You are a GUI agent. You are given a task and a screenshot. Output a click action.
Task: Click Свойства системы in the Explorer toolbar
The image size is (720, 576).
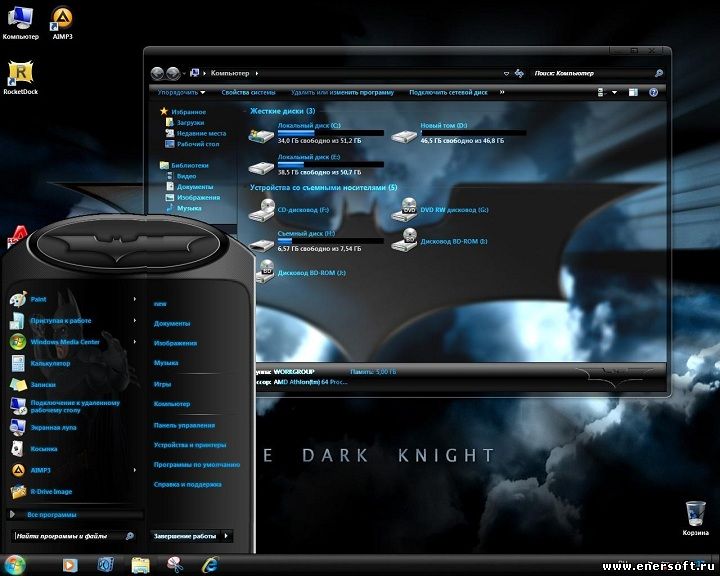click(x=248, y=92)
